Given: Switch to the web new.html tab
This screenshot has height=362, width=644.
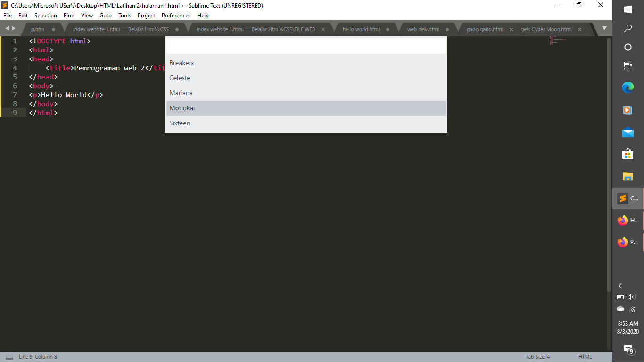Looking at the screenshot, I should click(x=423, y=29).
